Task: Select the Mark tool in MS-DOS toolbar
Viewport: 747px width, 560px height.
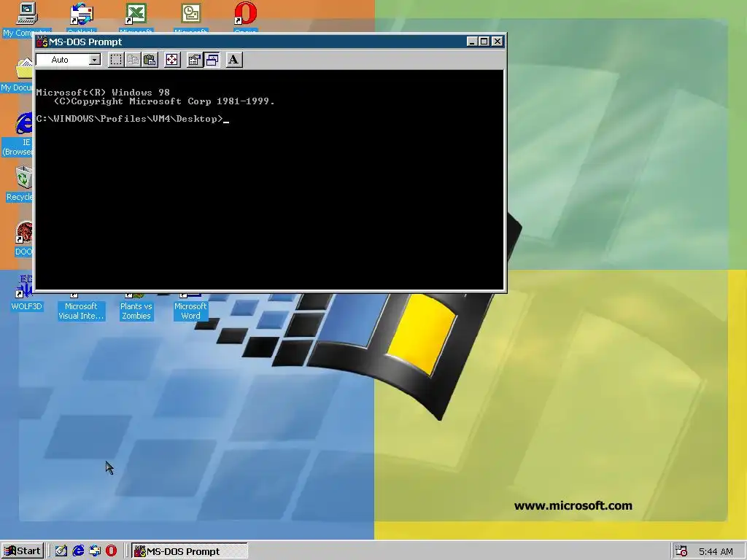Action: pos(116,60)
